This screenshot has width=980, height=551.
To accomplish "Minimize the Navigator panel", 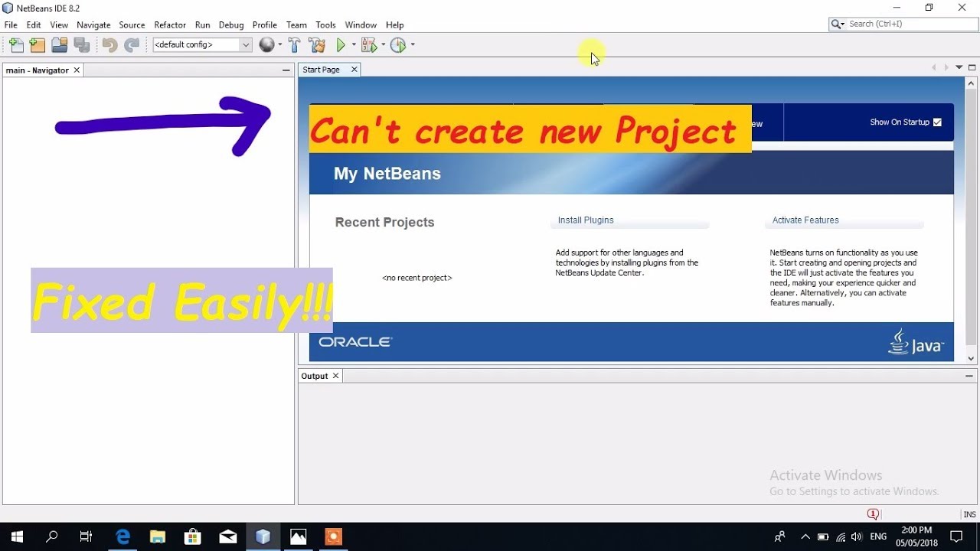I will [286, 70].
